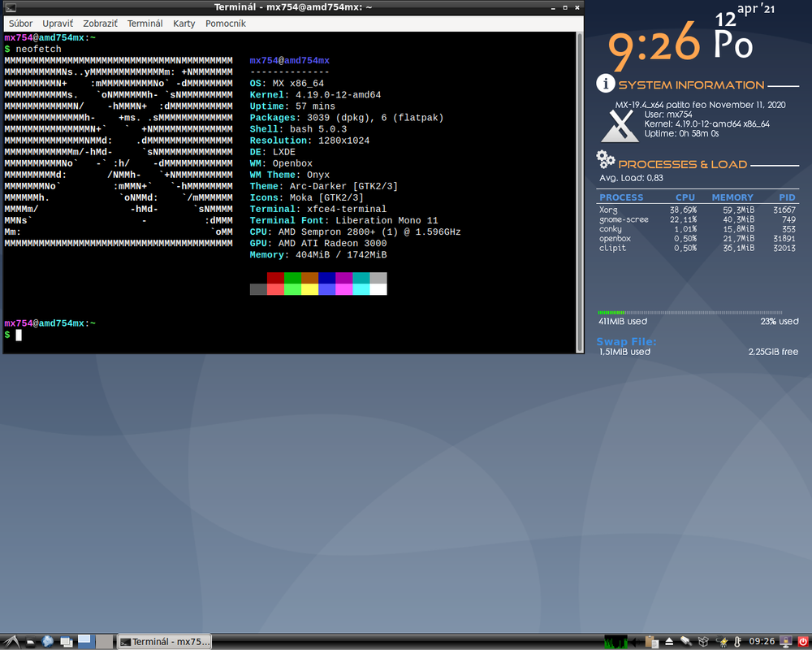Click the Terminál taskbar button
Image resolution: width=812 pixels, height=650 pixels.
(165, 642)
